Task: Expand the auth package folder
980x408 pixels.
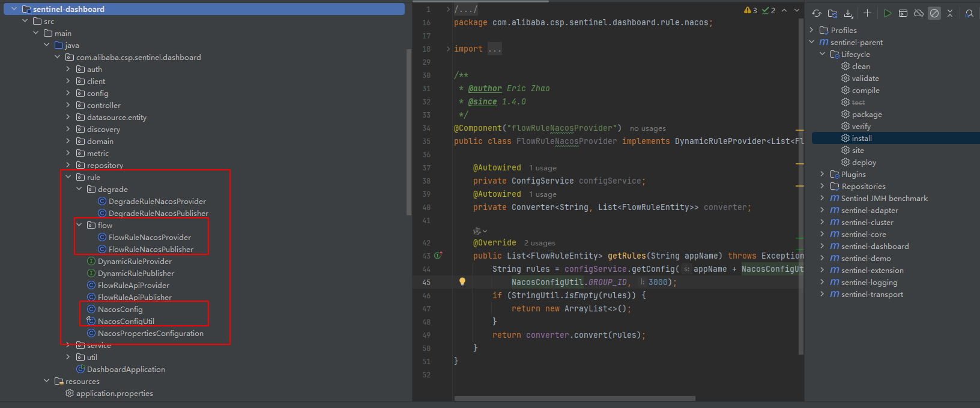Action: [x=68, y=69]
